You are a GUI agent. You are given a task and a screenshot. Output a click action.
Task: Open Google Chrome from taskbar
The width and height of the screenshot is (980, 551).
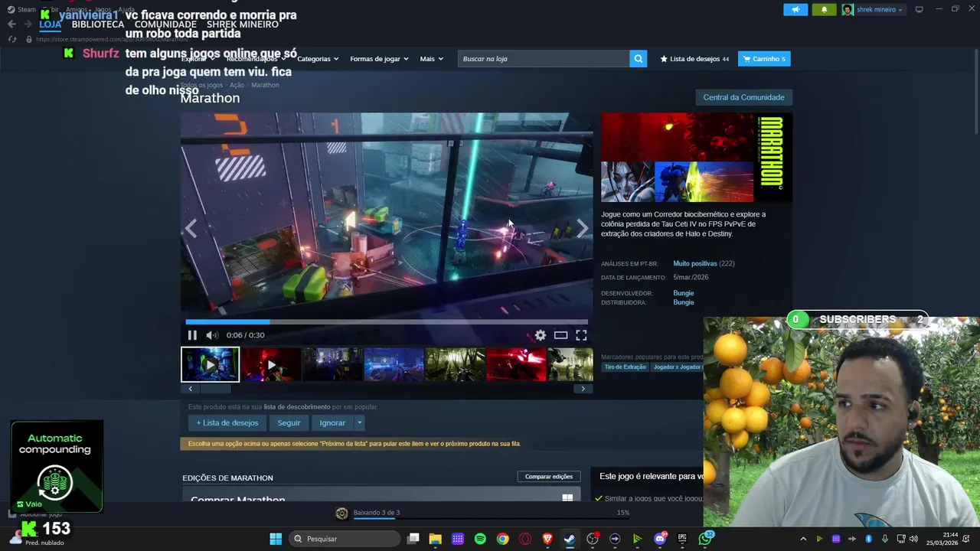pos(502,539)
